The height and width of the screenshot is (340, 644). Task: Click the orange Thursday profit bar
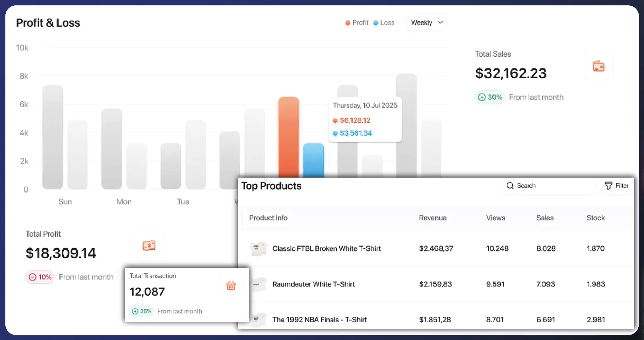click(x=288, y=136)
